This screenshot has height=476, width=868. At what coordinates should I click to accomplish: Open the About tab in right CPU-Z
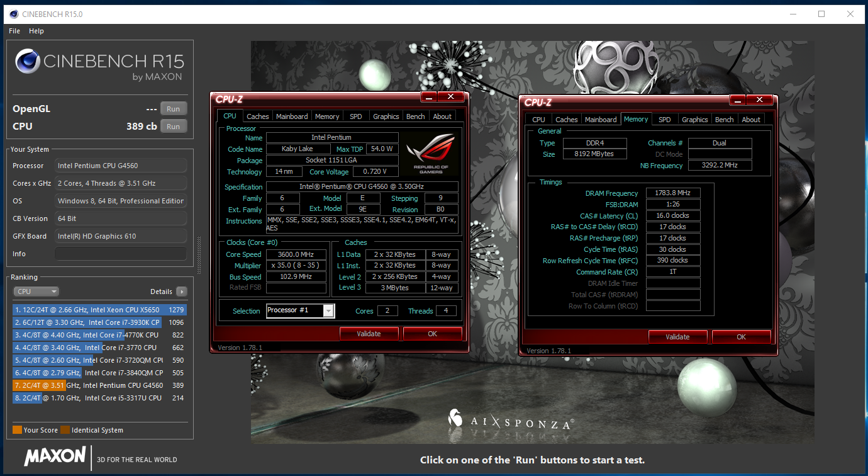[751, 120]
